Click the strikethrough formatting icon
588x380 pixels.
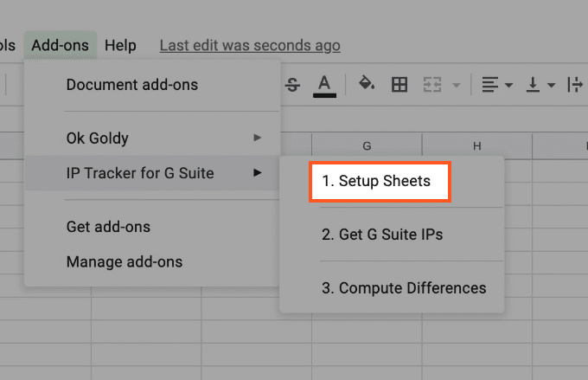click(x=292, y=85)
